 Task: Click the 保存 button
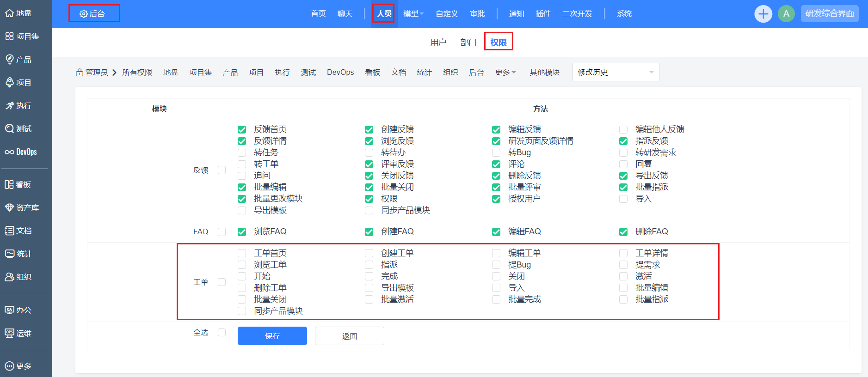click(272, 336)
